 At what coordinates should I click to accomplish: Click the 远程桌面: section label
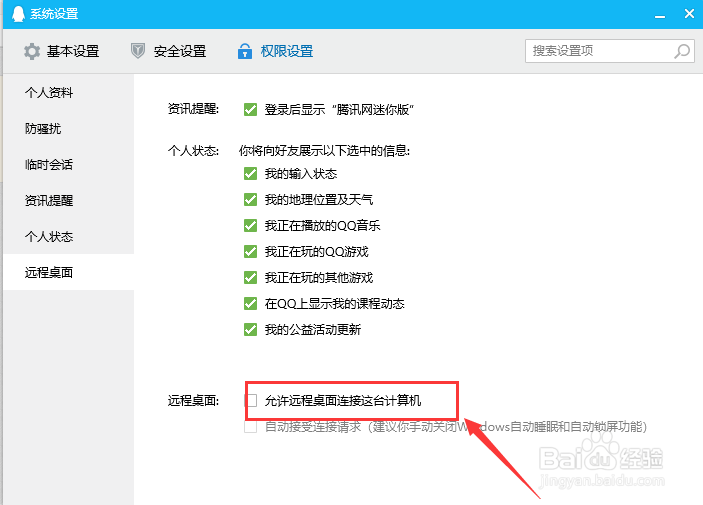(x=193, y=401)
